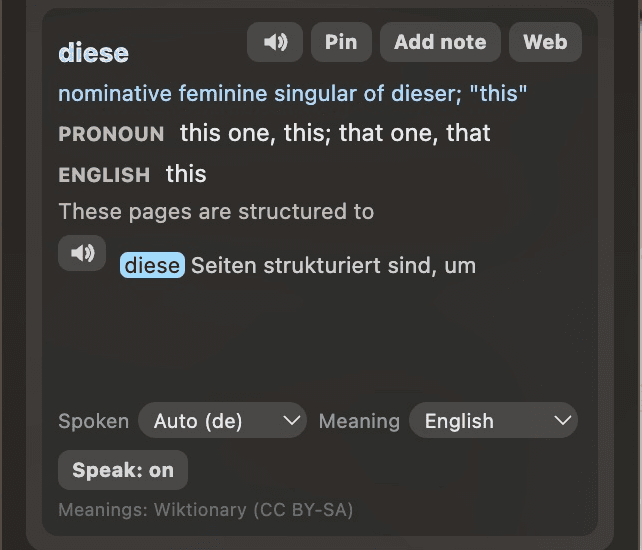Add a note to this word

(440, 42)
